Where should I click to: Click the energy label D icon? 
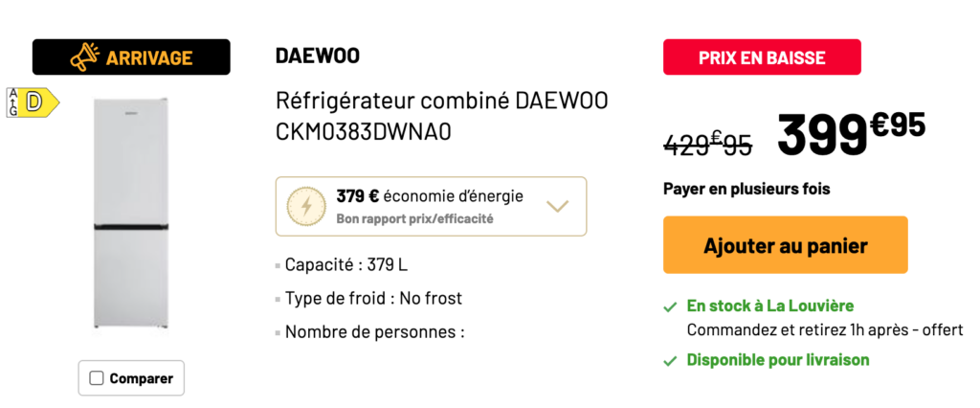coord(33,102)
